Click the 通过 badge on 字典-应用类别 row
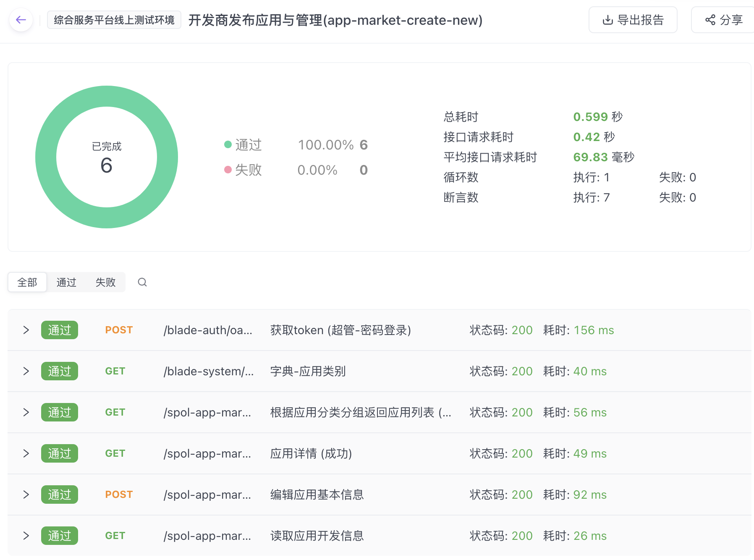The height and width of the screenshot is (560, 754). point(60,371)
